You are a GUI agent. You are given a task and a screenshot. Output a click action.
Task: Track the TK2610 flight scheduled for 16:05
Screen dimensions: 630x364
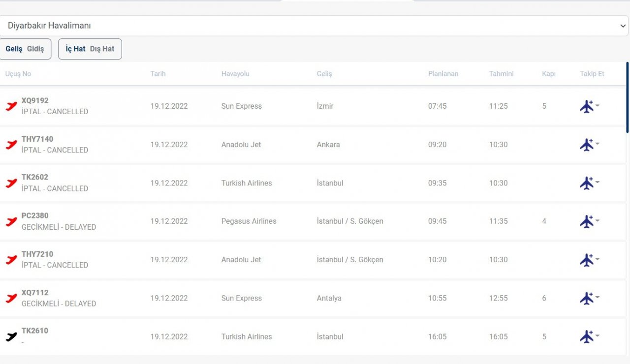point(587,336)
